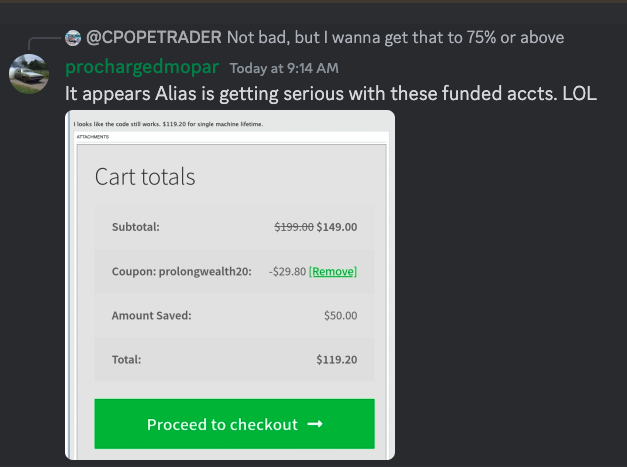Screen dimensions: 627x467
Task: Open the prochargedmopar username profile
Action: pos(143,68)
